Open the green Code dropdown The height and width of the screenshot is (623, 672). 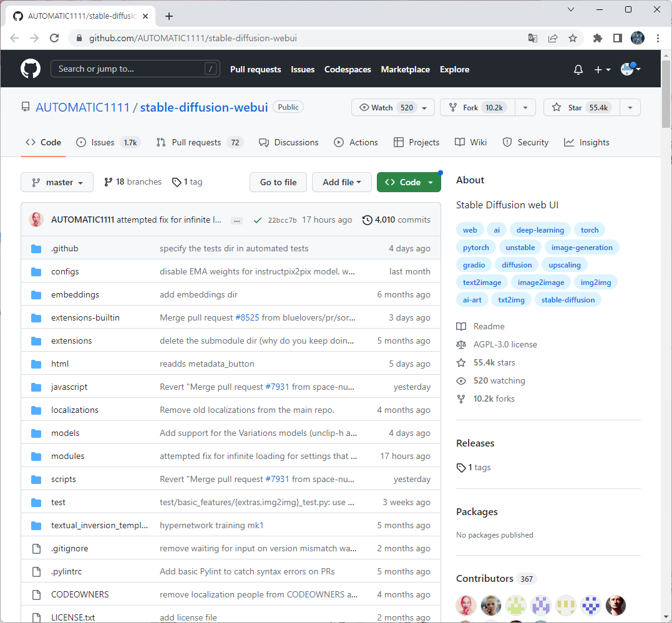click(409, 182)
